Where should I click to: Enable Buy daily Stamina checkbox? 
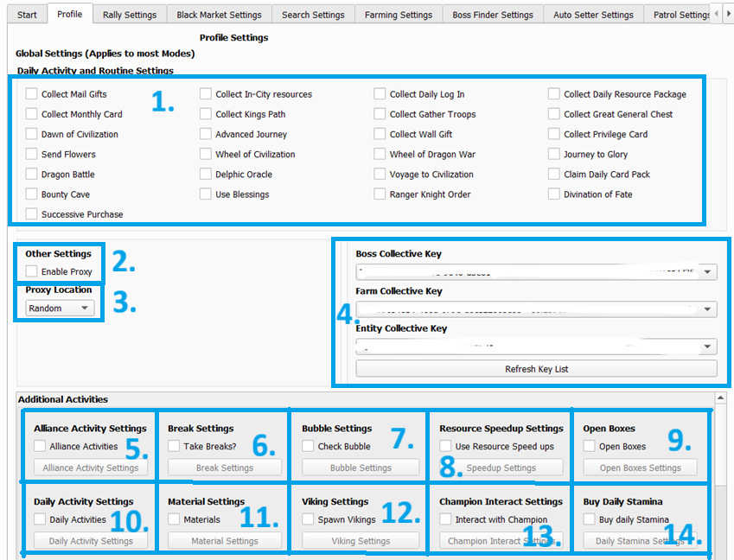pos(590,520)
